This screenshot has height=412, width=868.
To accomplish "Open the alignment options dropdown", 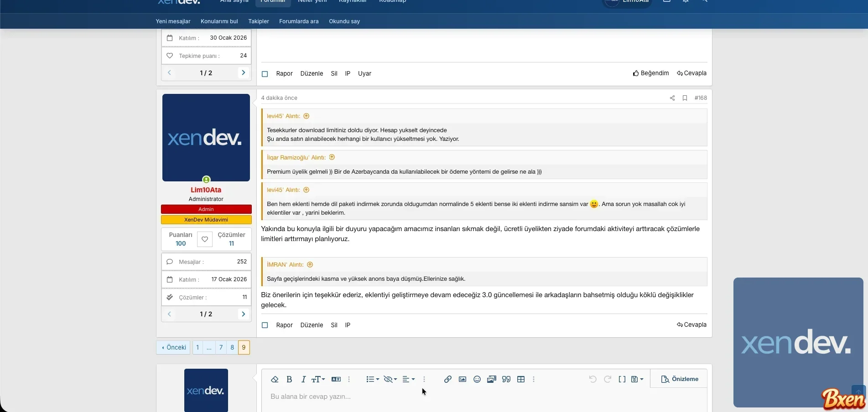I will (408, 379).
